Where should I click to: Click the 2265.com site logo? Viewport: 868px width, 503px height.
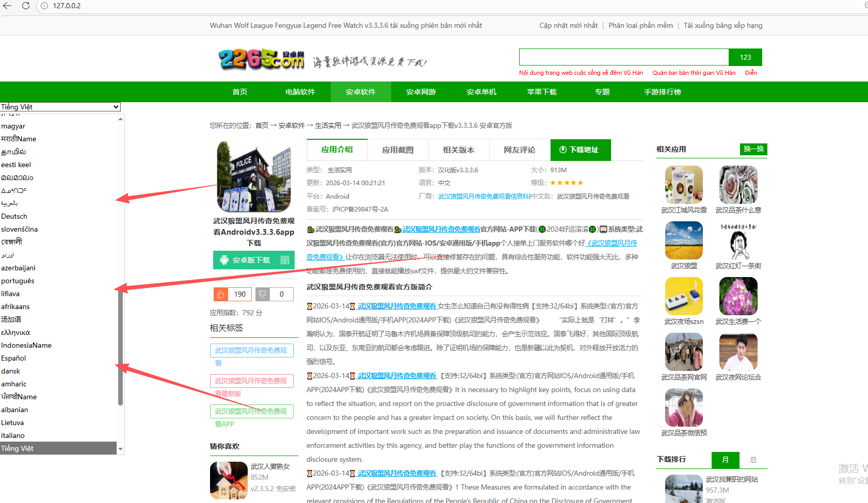coord(261,59)
